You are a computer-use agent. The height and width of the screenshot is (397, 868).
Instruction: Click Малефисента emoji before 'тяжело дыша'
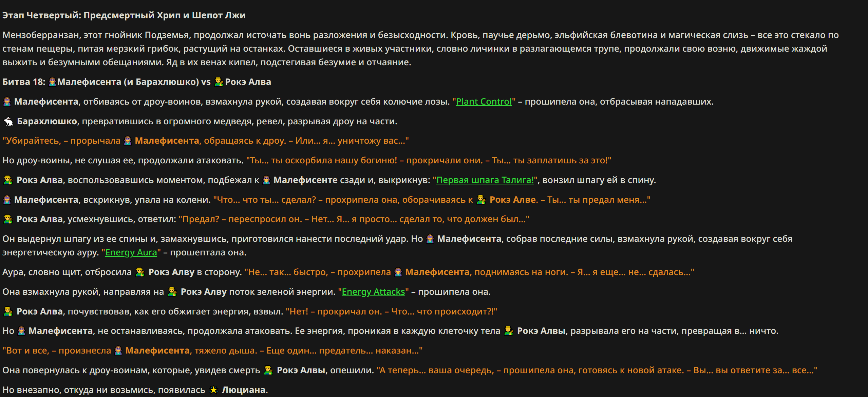click(118, 351)
